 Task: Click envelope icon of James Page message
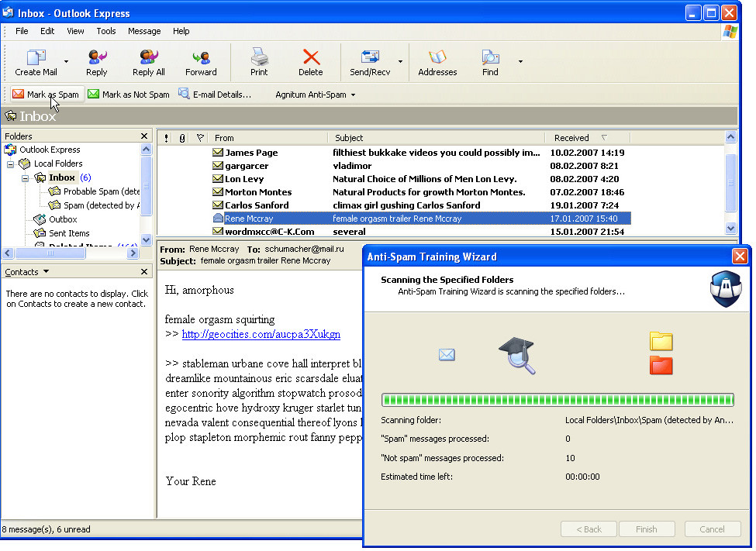[x=218, y=153]
